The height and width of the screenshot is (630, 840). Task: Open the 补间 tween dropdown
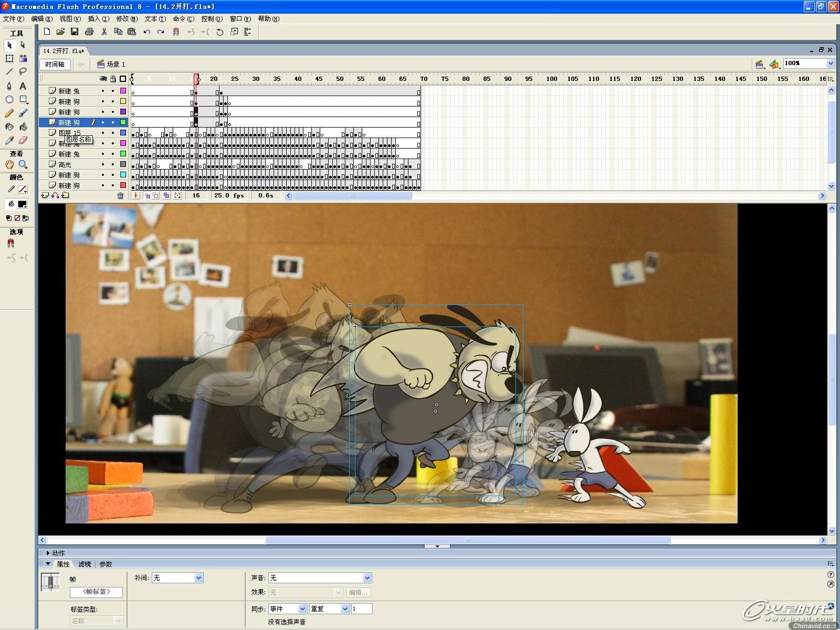pyautogui.click(x=198, y=577)
